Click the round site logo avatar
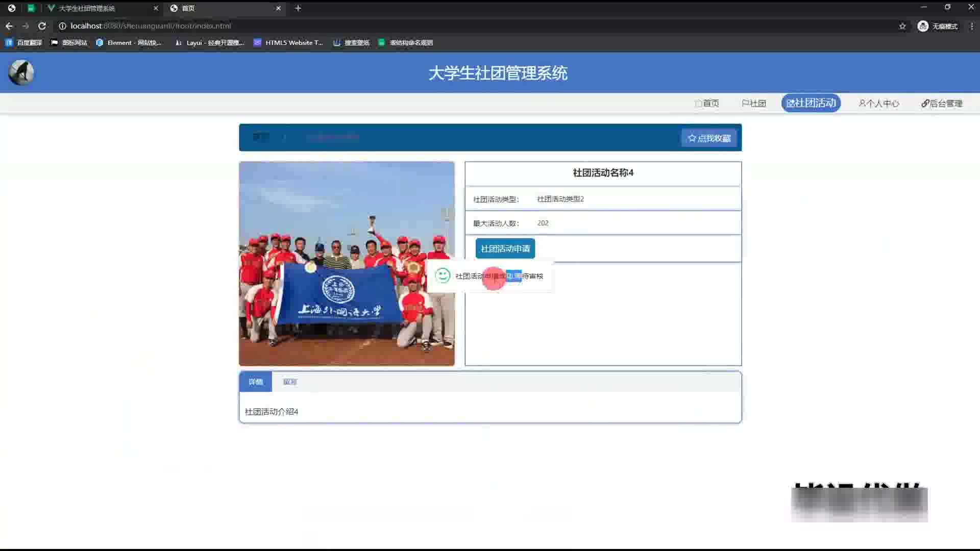The width and height of the screenshot is (980, 551). pos(21,72)
